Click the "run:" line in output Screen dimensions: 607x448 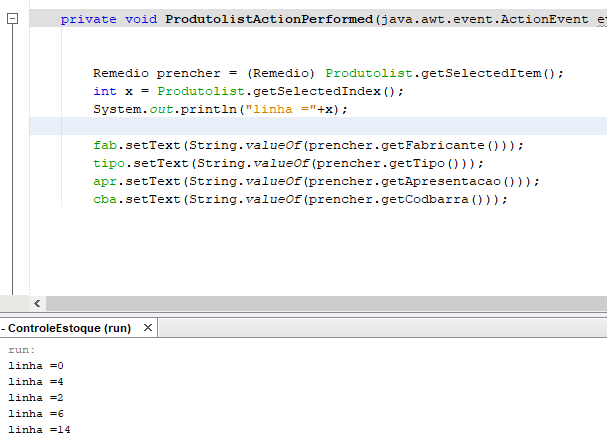tap(21, 350)
